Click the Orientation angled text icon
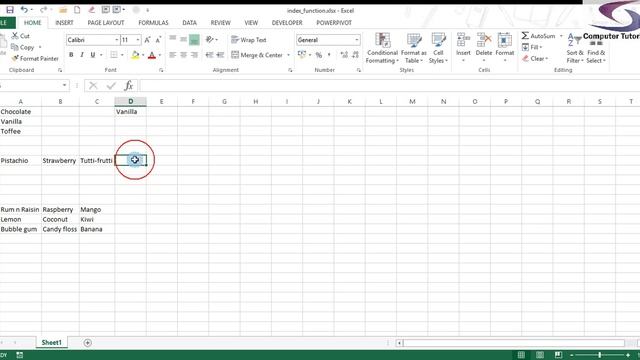Screen dimensions: 640x360 (x=210, y=39)
